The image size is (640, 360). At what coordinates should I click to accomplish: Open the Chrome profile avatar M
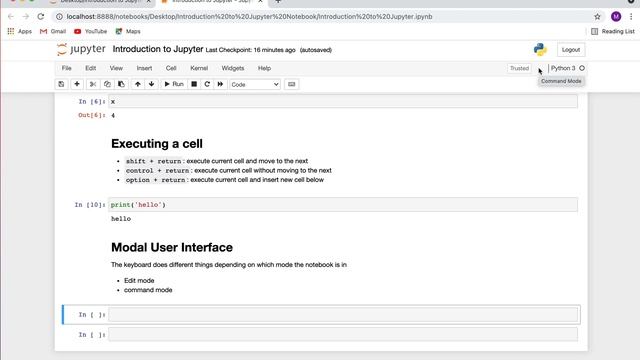point(616,17)
